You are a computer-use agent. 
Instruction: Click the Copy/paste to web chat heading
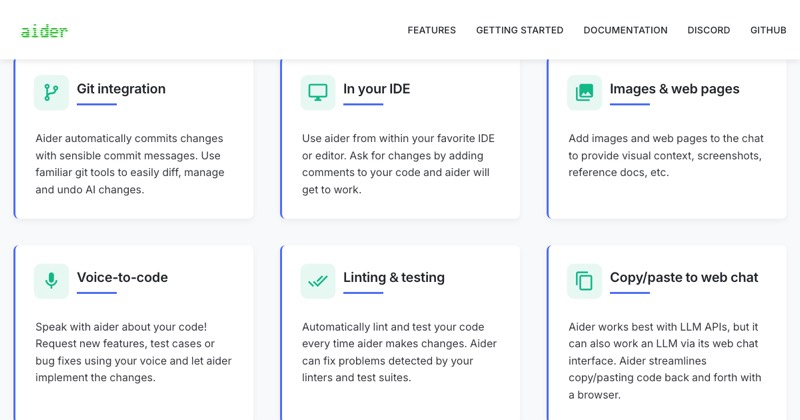pos(684,277)
